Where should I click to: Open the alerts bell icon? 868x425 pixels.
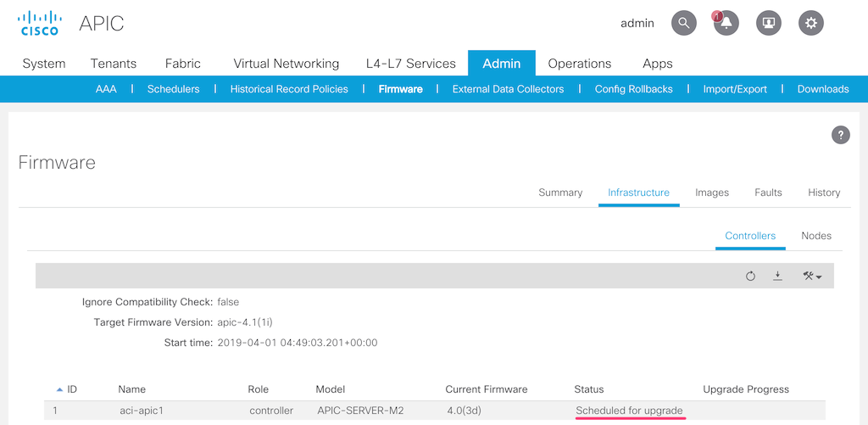[x=726, y=23]
